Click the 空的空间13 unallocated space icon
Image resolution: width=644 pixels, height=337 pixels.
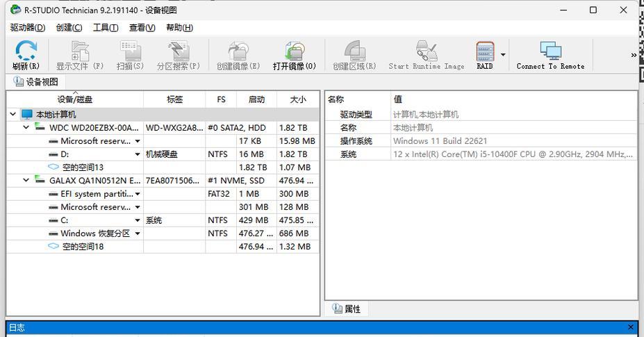pyautogui.click(x=53, y=167)
